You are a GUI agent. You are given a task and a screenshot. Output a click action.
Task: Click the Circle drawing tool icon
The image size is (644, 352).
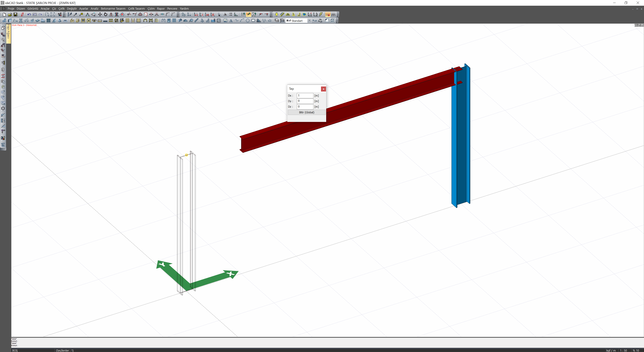pos(248,21)
